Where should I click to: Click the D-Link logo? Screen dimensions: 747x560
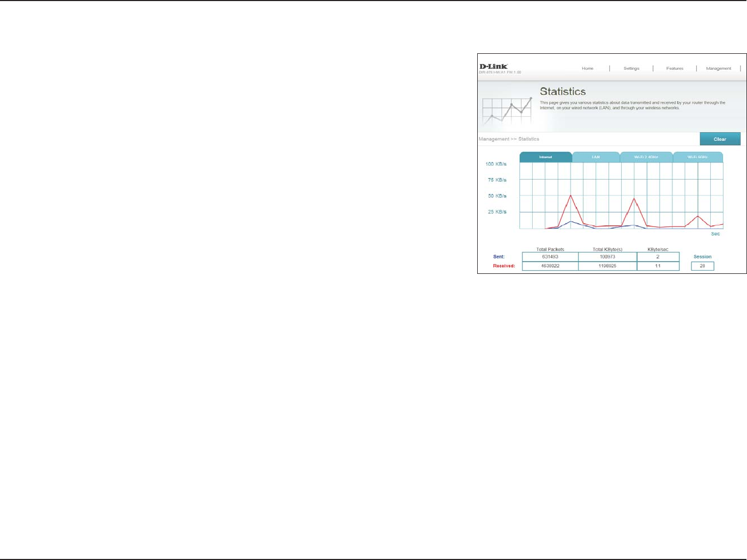[494, 67]
